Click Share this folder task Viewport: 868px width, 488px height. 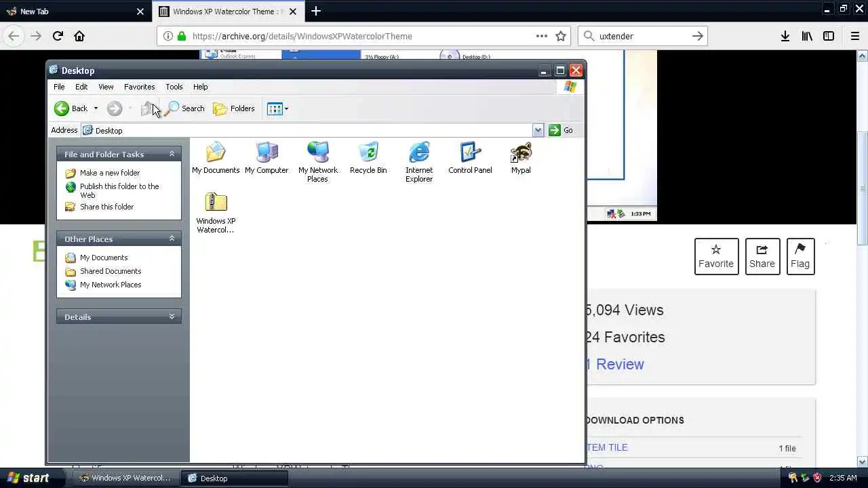(x=99, y=207)
